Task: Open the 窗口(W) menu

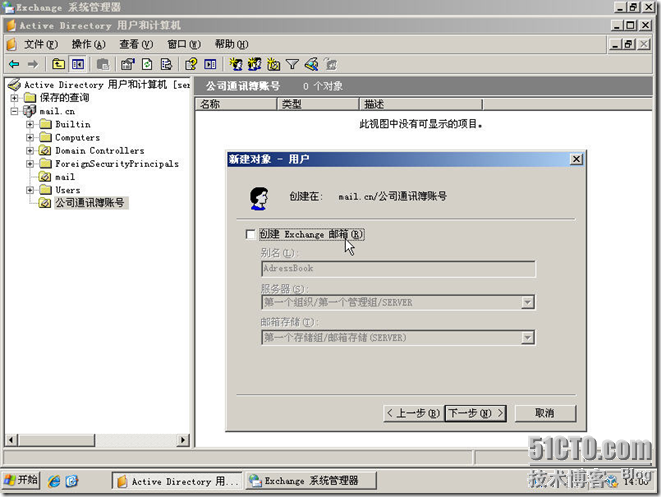Action: pyautogui.click(x=184, y=44)
